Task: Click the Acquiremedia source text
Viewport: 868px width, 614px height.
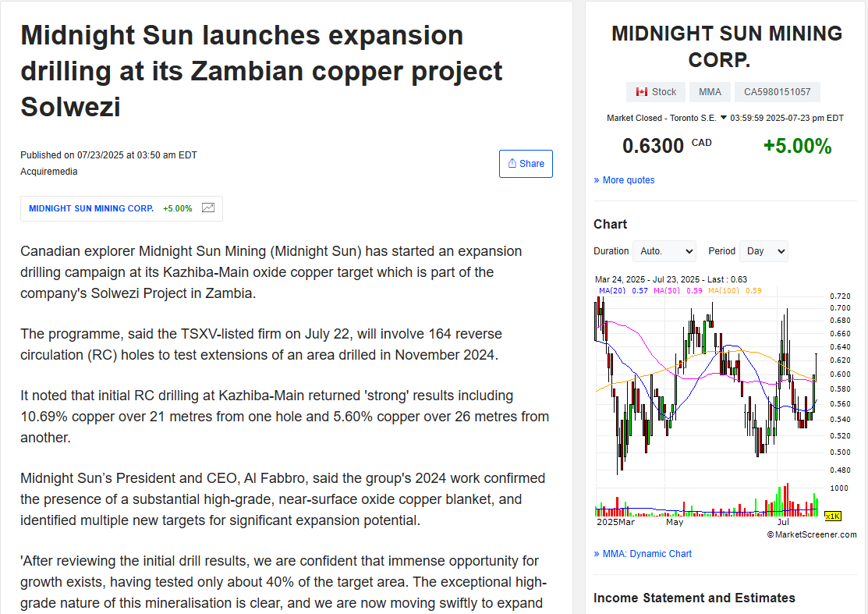Action: tap(48, 172)
